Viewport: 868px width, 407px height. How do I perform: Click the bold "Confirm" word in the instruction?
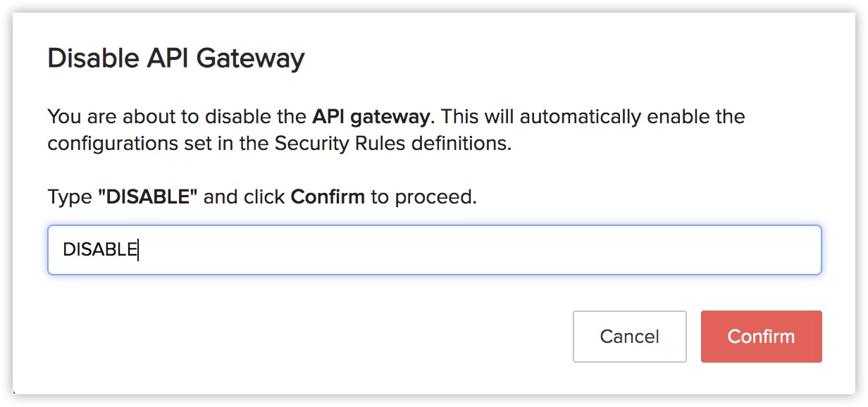[328, 196]
